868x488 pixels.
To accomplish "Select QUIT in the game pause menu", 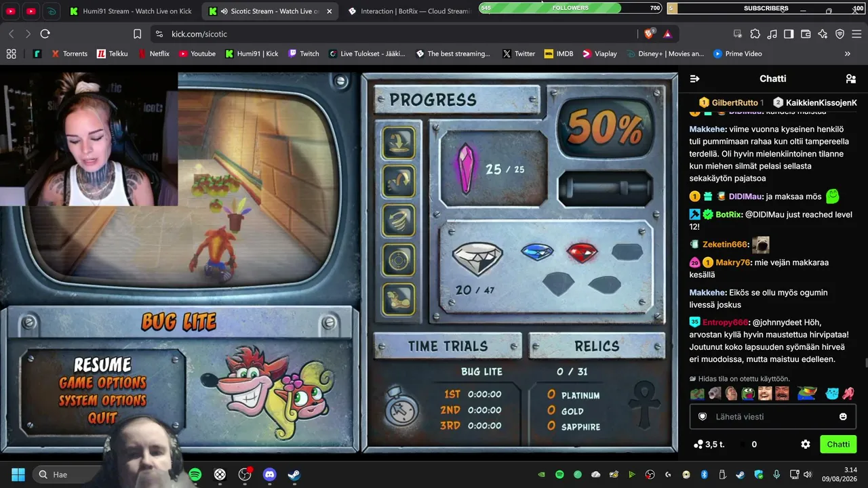I will pos(102,418).
